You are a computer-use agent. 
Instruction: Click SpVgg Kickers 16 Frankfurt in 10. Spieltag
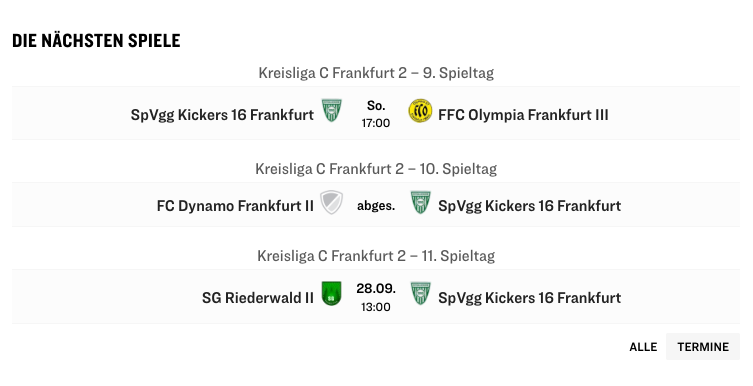coord(529,206)
